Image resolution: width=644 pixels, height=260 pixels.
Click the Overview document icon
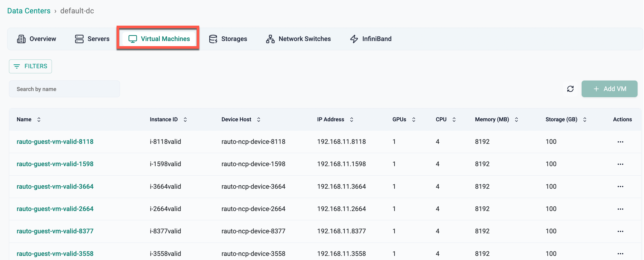21,39
